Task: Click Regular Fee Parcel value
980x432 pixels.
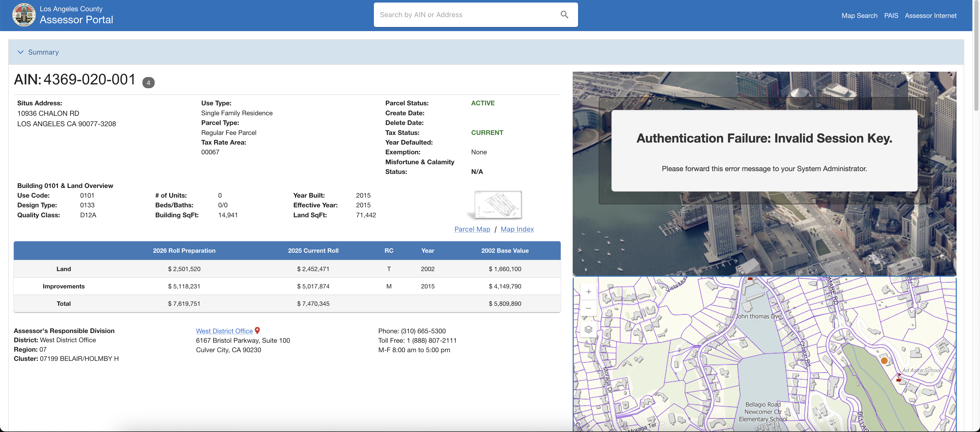Action: [x=229, y=133]
